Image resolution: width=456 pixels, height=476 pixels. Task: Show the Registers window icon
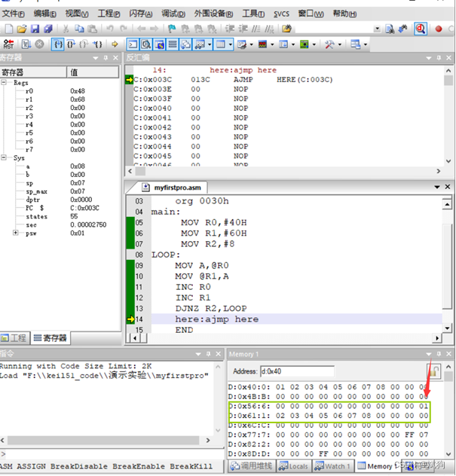coord(173,44)
